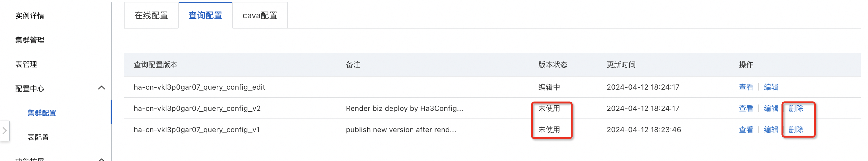Image resolution: width=868 pixels, height=161 pixels.
Task: Click 查看 for query_config_edit row
Action: (x=746, y=87)
